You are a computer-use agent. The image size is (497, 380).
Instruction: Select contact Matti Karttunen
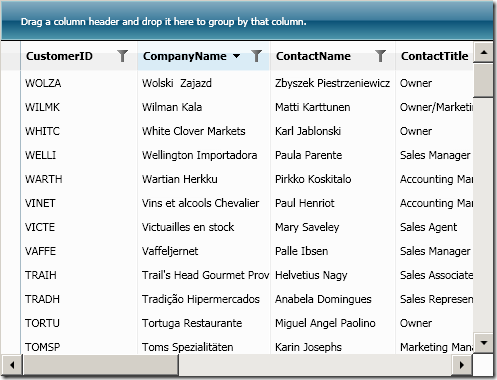click(333, 107)
